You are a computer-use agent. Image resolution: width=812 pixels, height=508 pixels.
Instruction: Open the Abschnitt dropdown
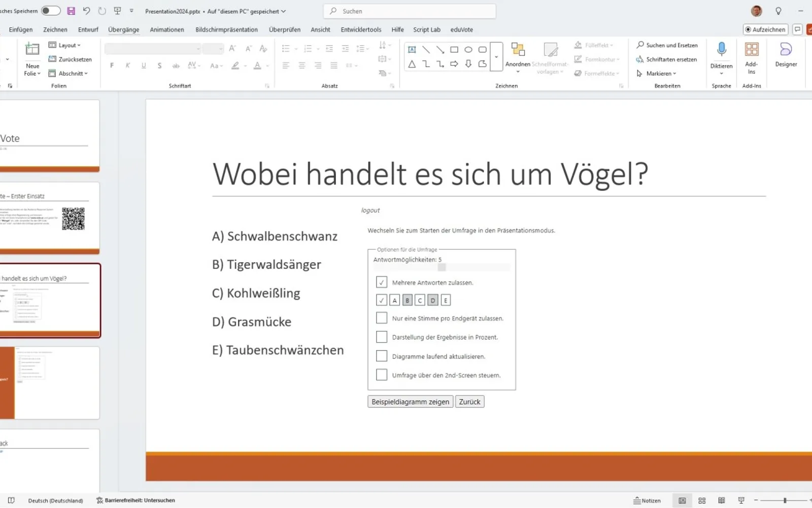tap(68, 74)
